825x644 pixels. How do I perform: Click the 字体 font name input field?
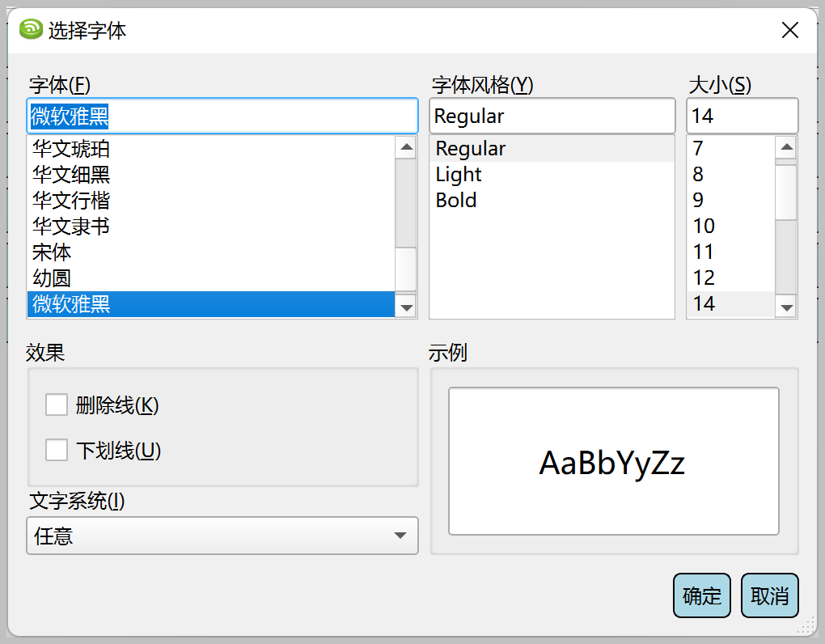point(222,117)
